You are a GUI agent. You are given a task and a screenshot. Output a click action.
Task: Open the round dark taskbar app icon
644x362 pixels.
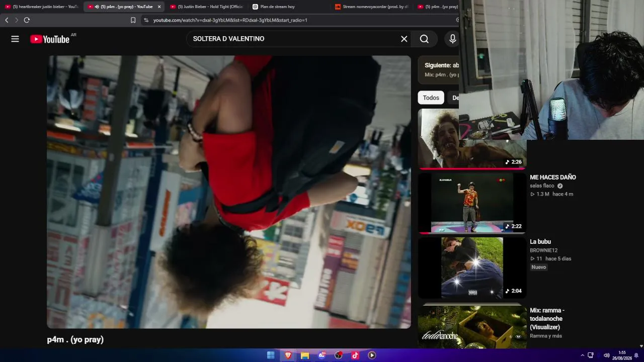(x=339, y=355)
